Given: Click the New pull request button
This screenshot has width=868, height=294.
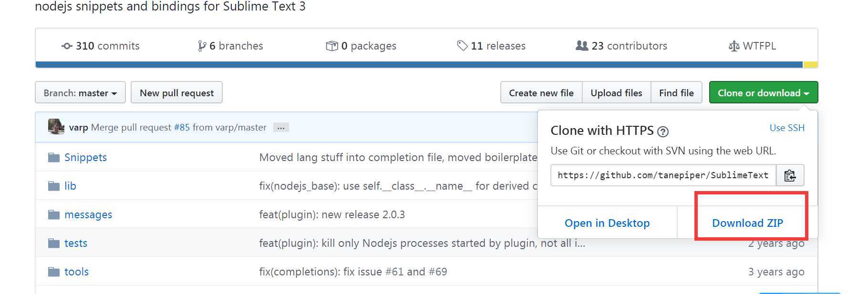Looking at the screenshot, I should 176,92.
